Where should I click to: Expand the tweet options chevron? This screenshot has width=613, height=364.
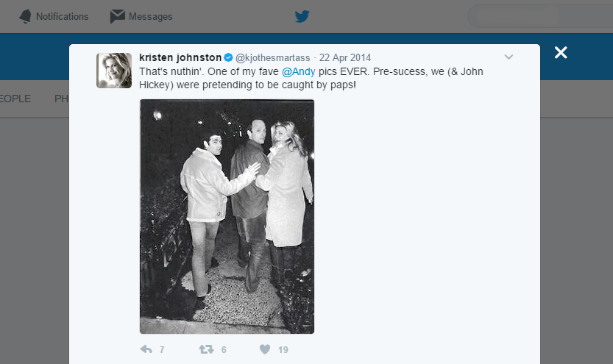tap(509, 57)
